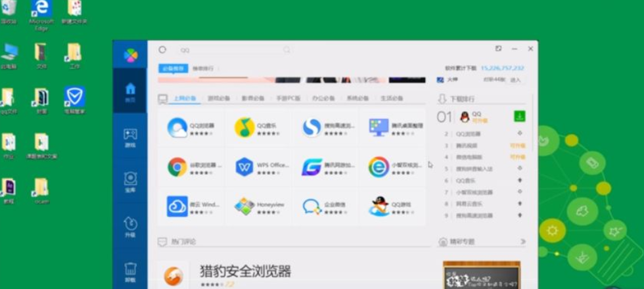Click the refresh circle icon beside search

162,50
